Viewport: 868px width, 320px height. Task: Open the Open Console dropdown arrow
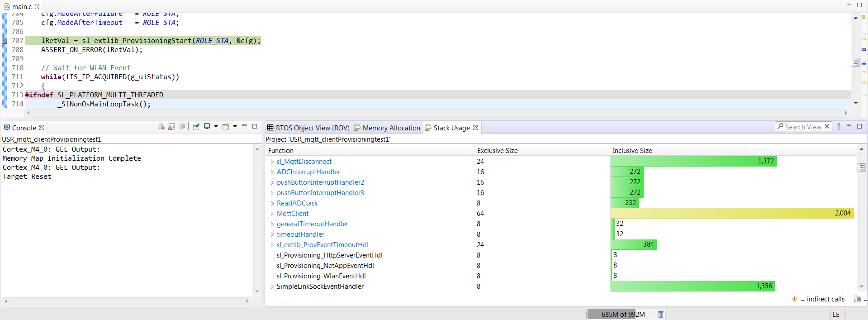click(235, 127)
